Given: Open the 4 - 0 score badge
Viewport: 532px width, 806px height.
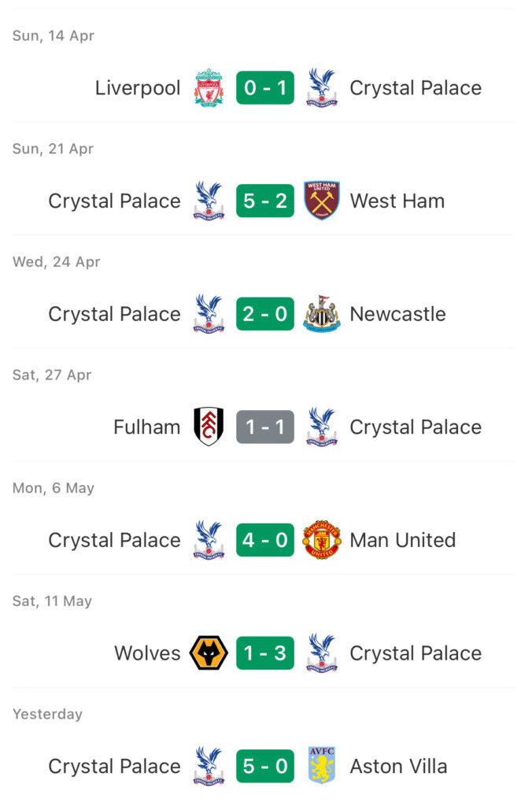Looking at the screenshot, I should click(265, 540).
